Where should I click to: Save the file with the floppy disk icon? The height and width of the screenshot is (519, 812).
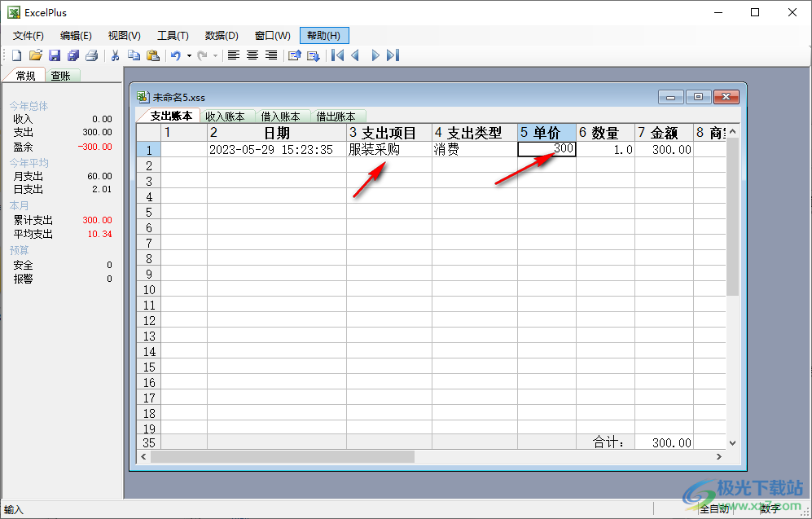[x=55, y=55]
